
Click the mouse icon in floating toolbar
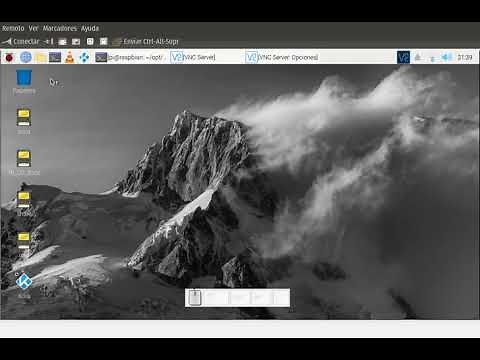(x=195, y=298)
